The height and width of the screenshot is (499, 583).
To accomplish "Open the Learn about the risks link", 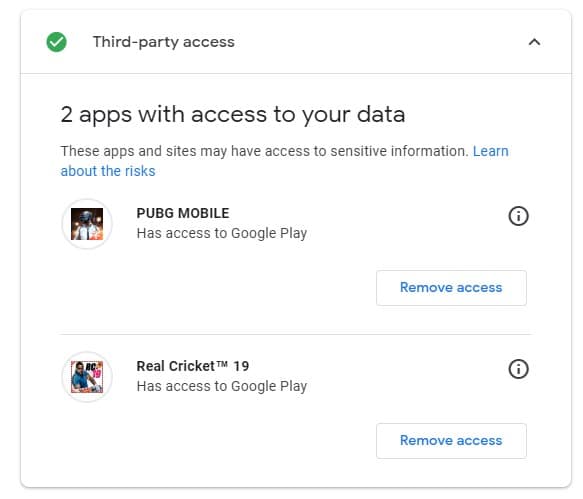I will (x=284, y=161).
